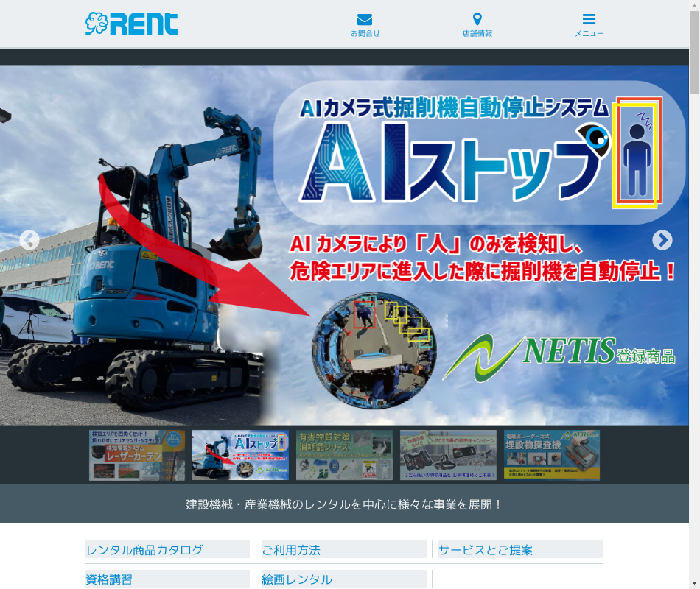Viewport: 700px width, 589px height.
Task: Click the vertical scrollbar thumb
Action: [694, 55]
